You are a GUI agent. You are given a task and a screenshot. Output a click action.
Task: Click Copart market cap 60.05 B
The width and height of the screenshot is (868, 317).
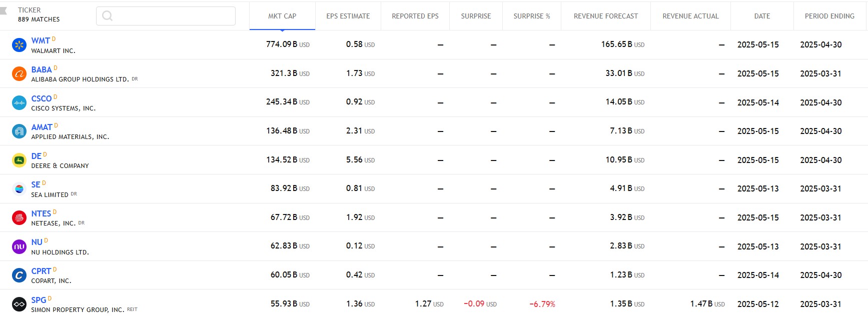point(290,275)
